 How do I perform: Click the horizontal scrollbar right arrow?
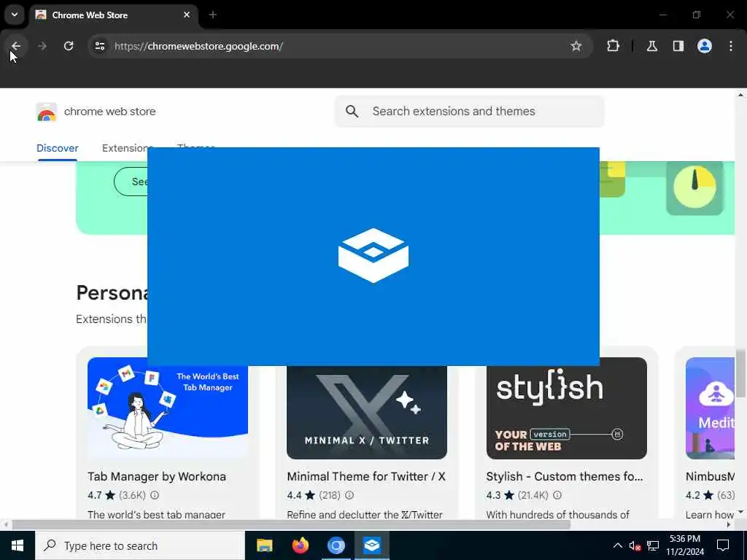tap(729, 525)
